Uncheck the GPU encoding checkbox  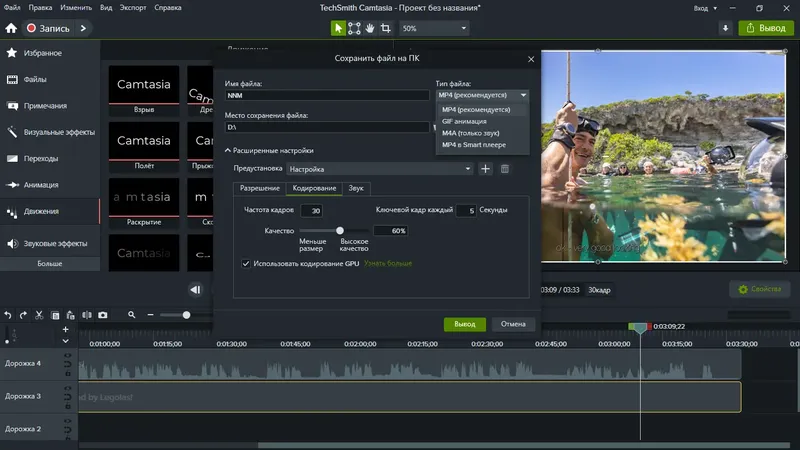[246, 263]
